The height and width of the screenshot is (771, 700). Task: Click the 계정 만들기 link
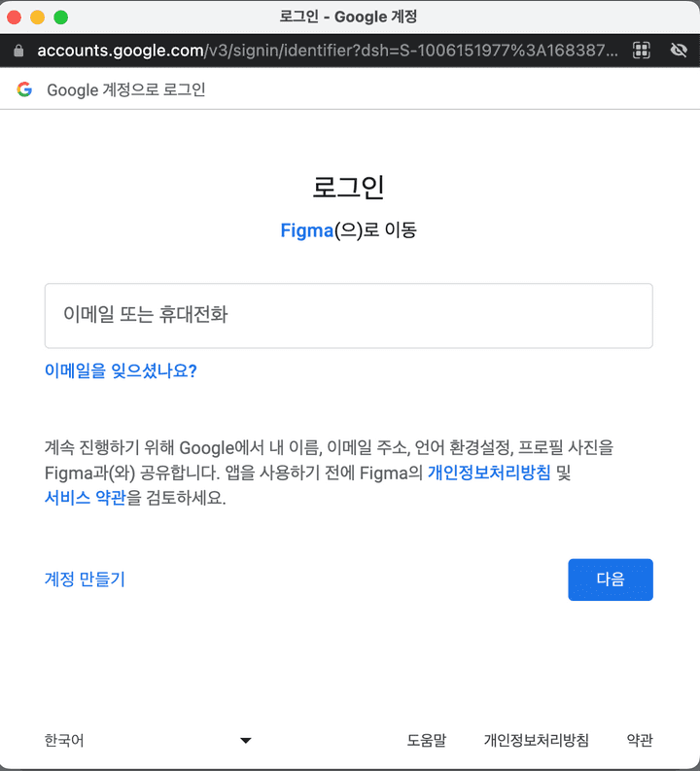coord(85,579)
